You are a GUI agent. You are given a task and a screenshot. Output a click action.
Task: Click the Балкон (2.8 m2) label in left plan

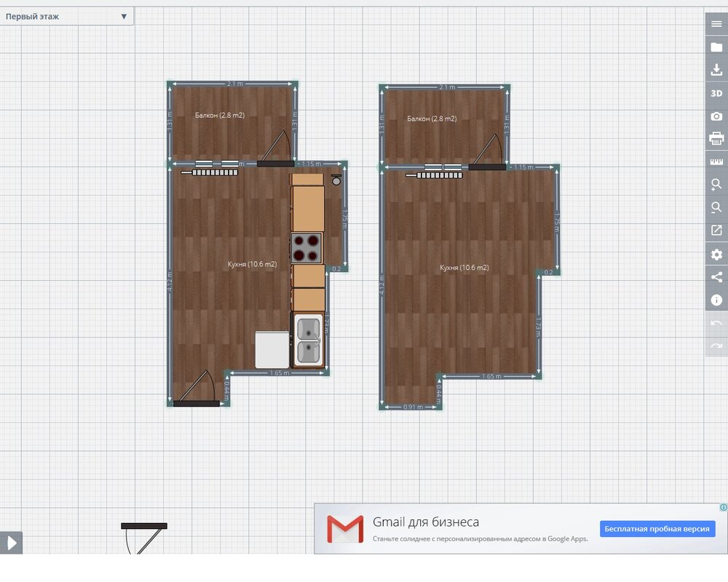[x=220, y=115]
